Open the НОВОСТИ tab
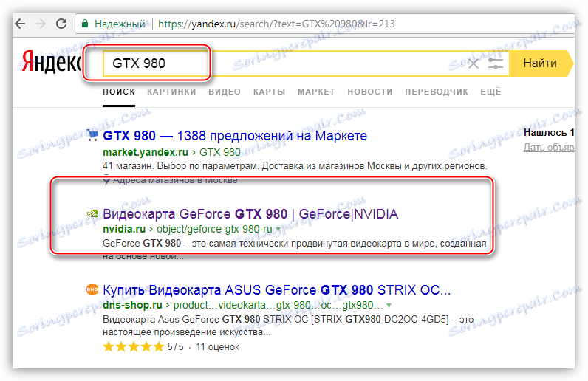The width and height of the screenshot is (588, 381). tap(370, 92)
